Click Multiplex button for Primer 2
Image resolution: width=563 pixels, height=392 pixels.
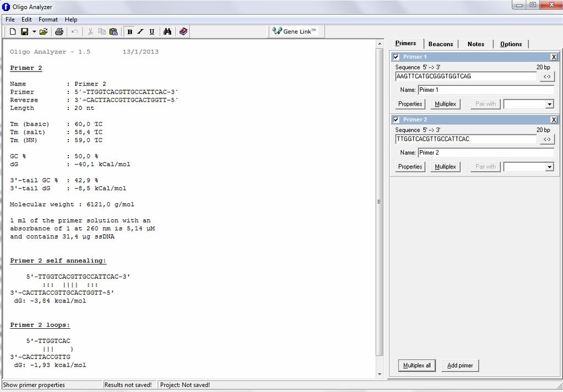(x=445, y=167)
